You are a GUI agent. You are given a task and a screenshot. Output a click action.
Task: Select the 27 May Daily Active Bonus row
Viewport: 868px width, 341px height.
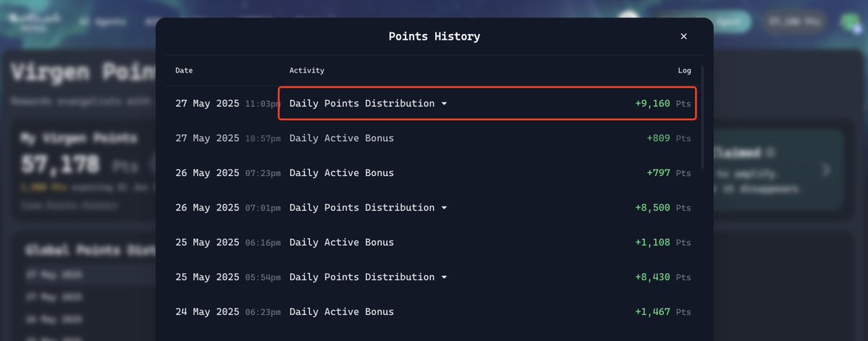(433, 138)
